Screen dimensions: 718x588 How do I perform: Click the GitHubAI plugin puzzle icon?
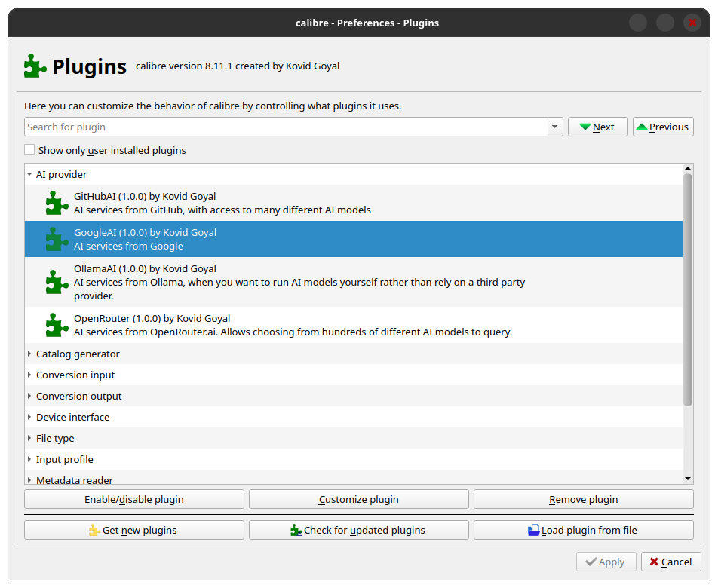(57, 203)
